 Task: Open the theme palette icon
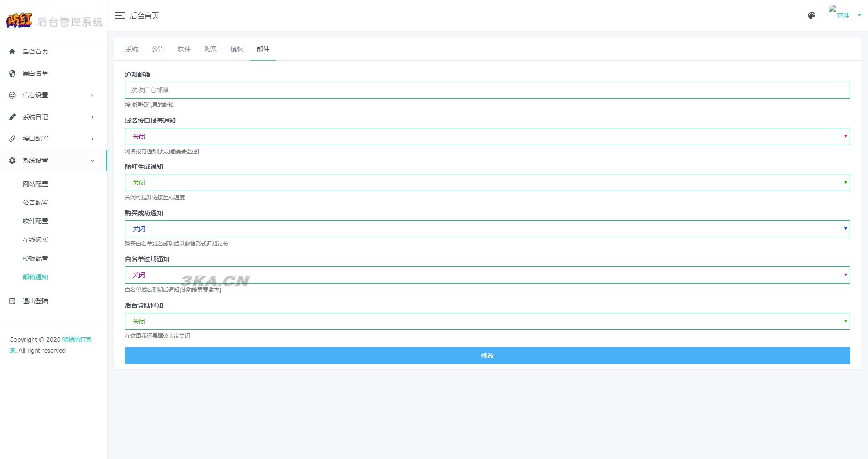[x=811, y=15]
